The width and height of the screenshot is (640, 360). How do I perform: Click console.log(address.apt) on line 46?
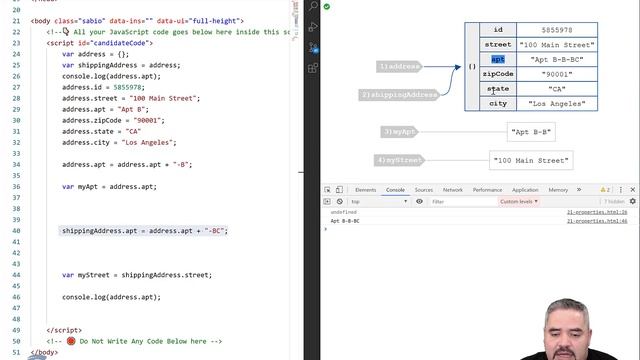pos(111,297)
